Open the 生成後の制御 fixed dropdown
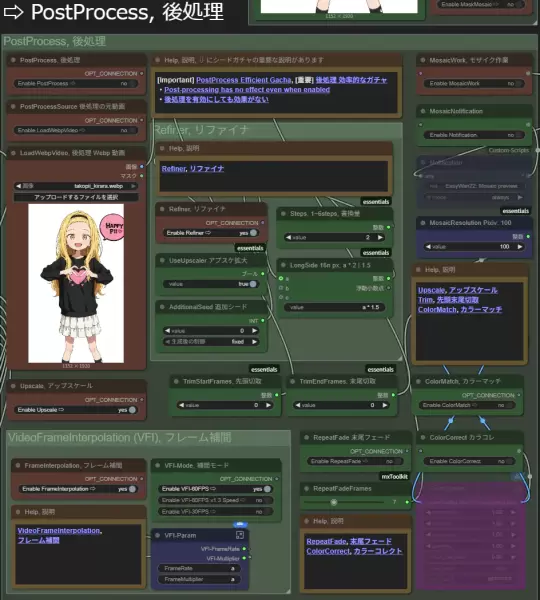 pos(211,342)
